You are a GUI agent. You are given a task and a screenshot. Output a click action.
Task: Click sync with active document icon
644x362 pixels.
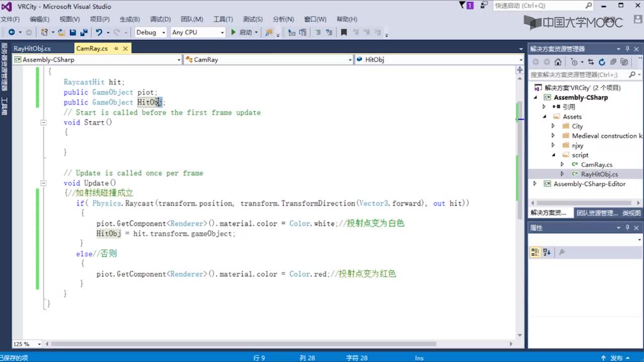(x=591, y=62)
